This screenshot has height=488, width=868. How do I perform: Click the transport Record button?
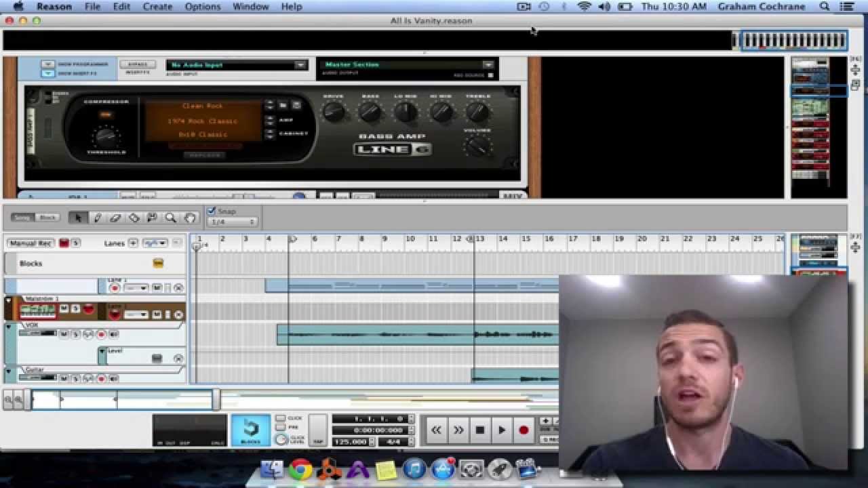click(x=524, y=430)
